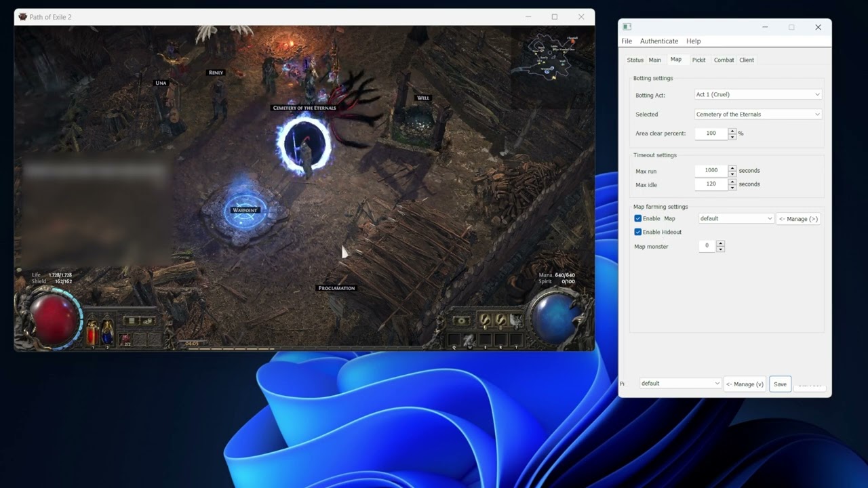Viewport: 868px width, 488px height.
Task: Click the red life globe in game
Action: pos(54,320)
